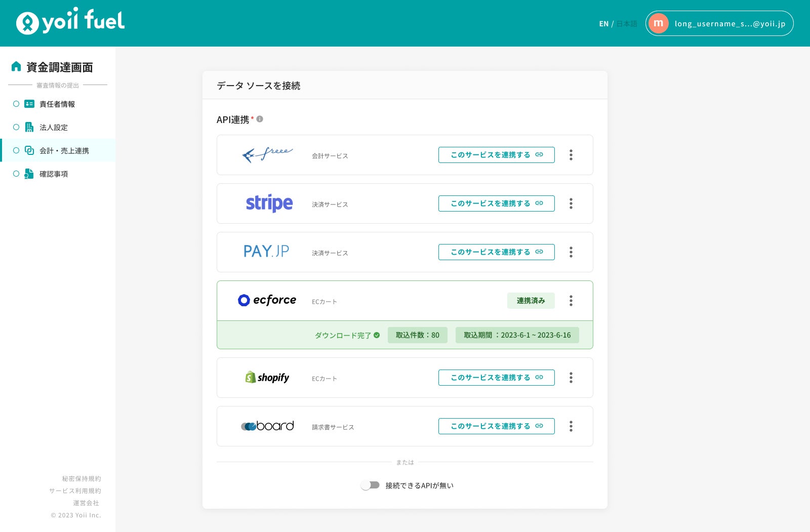Switch language to EN
Image resolution: width=810 pixels, height=532 pixels.
point(604,24)
